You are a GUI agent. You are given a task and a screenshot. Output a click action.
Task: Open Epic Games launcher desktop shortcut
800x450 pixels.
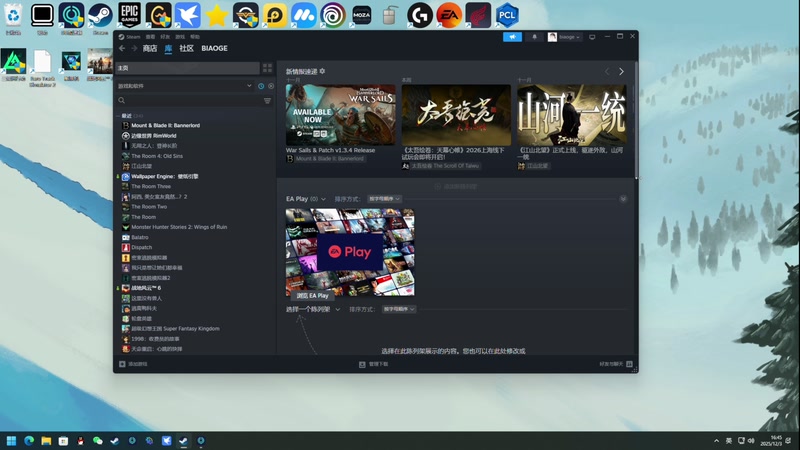(x=130, y=15)
